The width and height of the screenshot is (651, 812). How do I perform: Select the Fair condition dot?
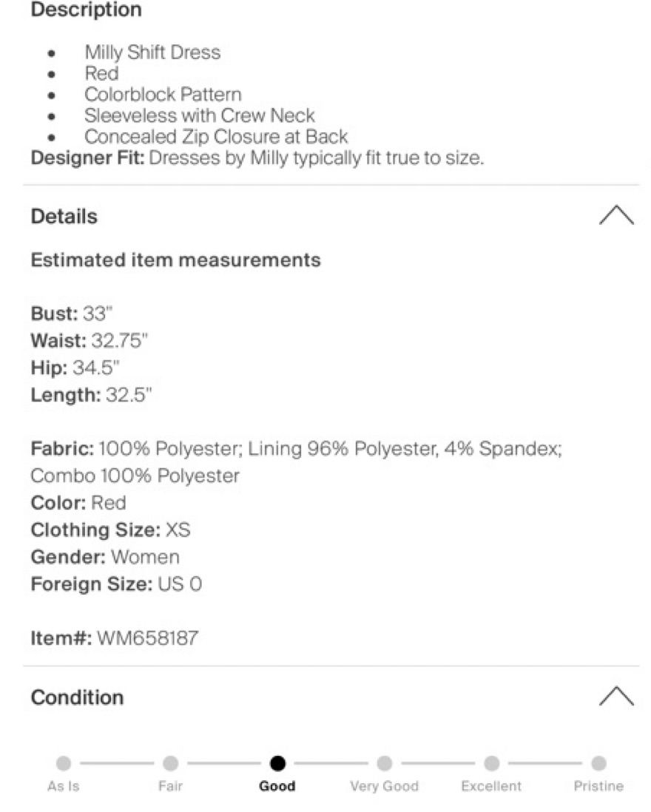(170, 762)
